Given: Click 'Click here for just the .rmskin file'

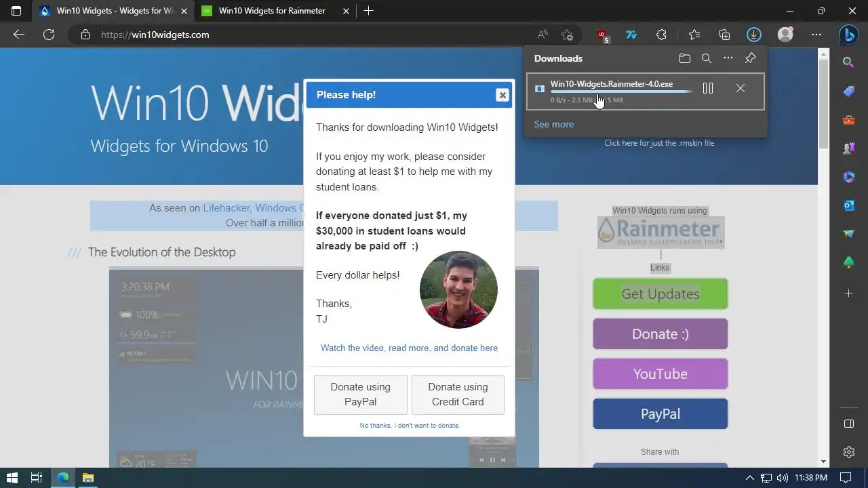Looking at the screenshot, I should (659, 143).
